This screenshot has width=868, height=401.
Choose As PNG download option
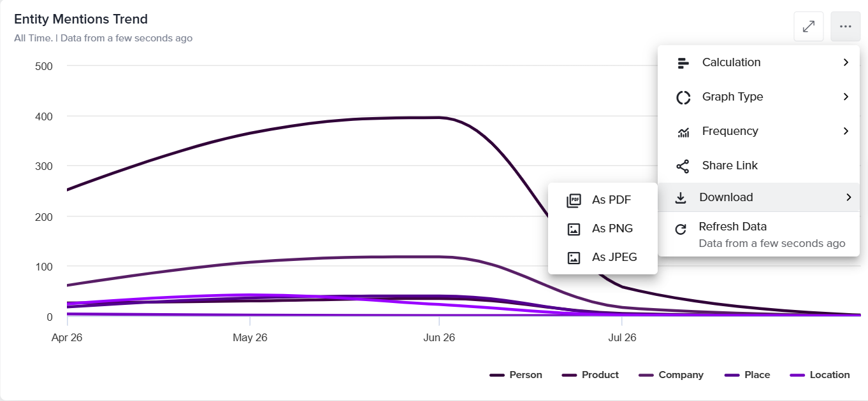click(602, 229)
